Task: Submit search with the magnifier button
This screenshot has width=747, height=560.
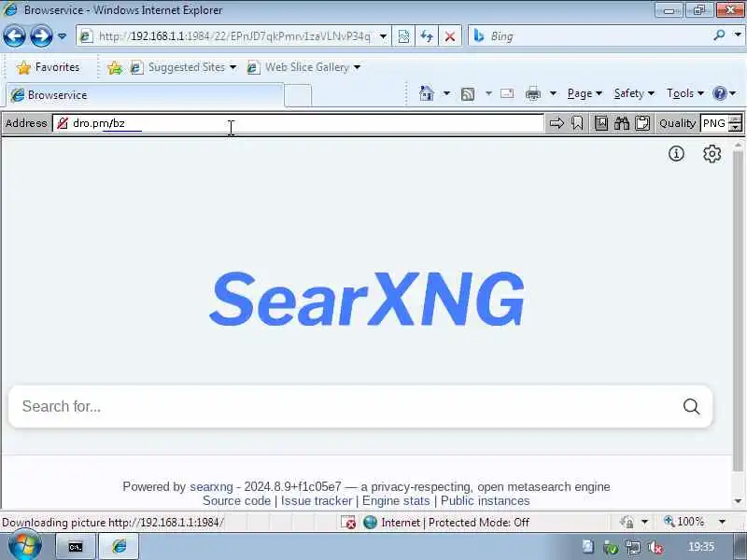Action: [x=691, y=406]
